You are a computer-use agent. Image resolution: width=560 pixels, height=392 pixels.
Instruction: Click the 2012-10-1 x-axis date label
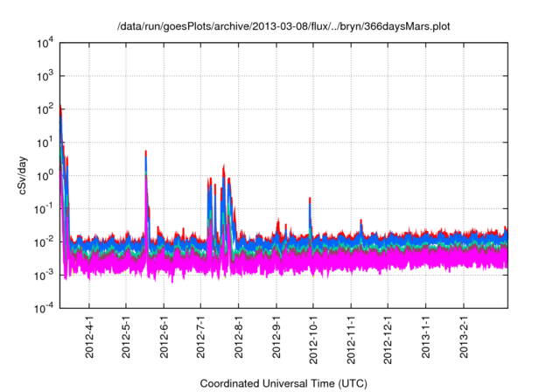[313, 340]
